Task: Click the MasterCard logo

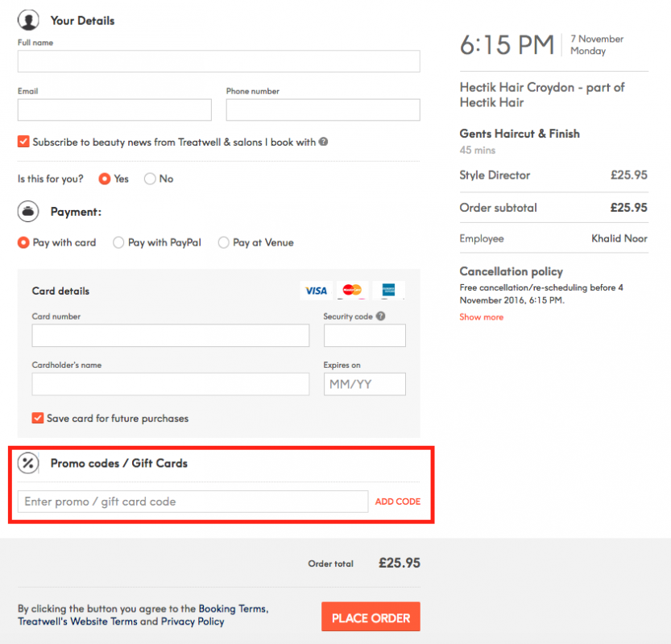Action: (x=352, y=291)
